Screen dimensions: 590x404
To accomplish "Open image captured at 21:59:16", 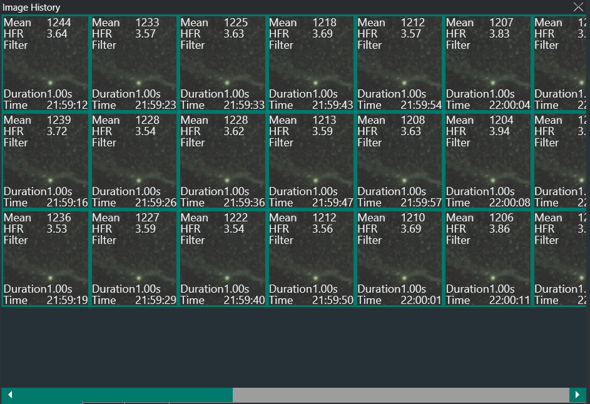I will [46, 161].
